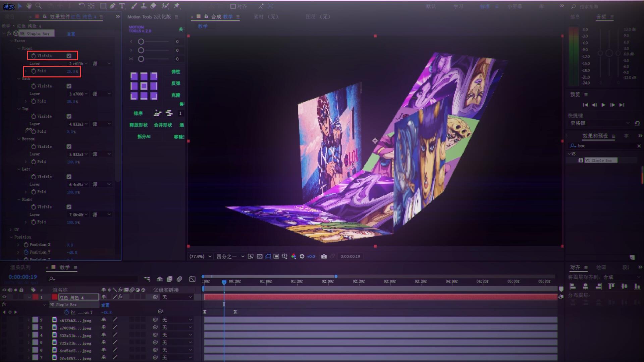
Task: Open the Show Channel color icon
Action: 293,256
